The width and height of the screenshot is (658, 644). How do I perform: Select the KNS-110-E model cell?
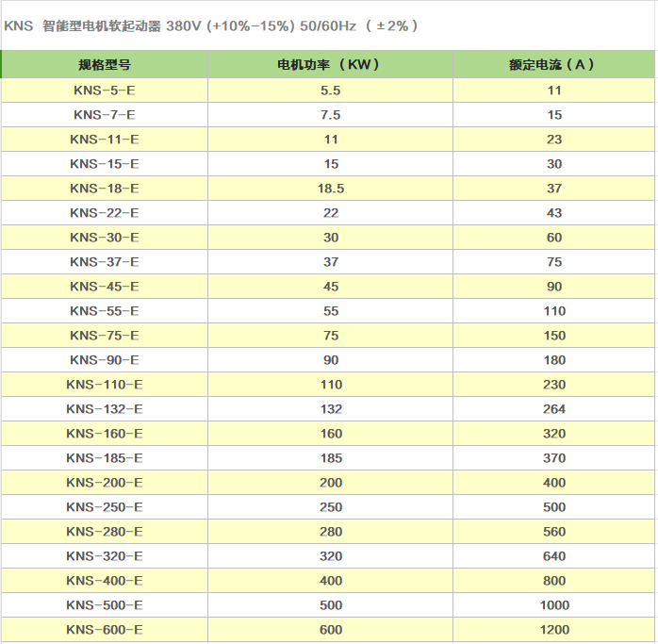[104, 385]
